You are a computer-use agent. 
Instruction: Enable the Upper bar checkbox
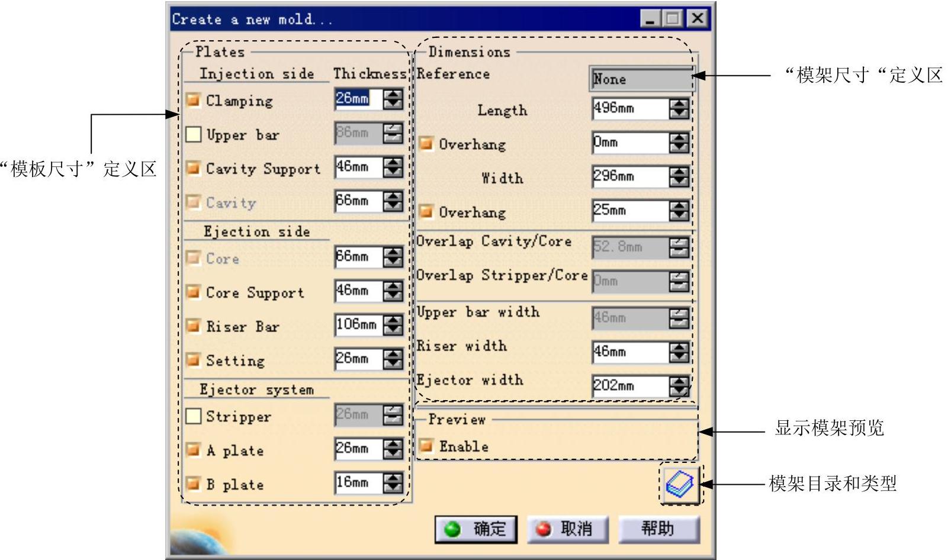(193, 134)
